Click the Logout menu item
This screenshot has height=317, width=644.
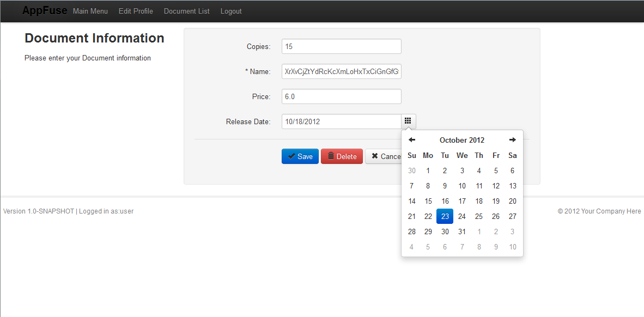[230, 11]
